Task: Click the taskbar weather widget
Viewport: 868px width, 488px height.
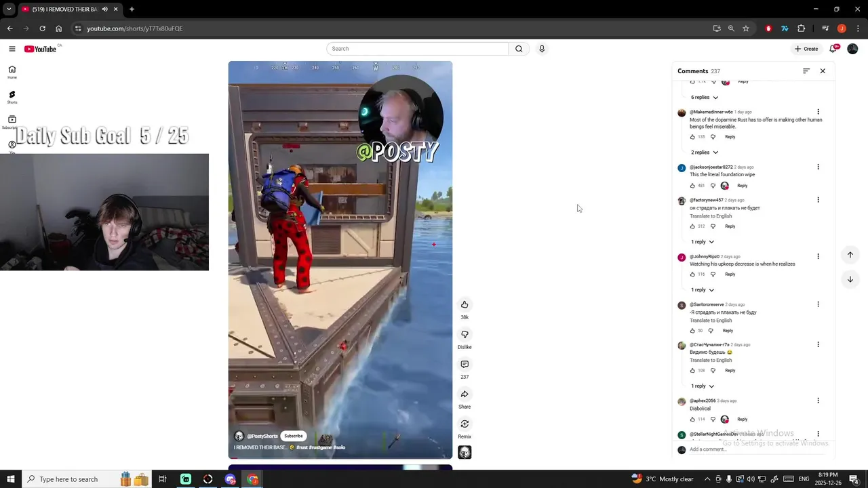Action: [x=662, y=479]
